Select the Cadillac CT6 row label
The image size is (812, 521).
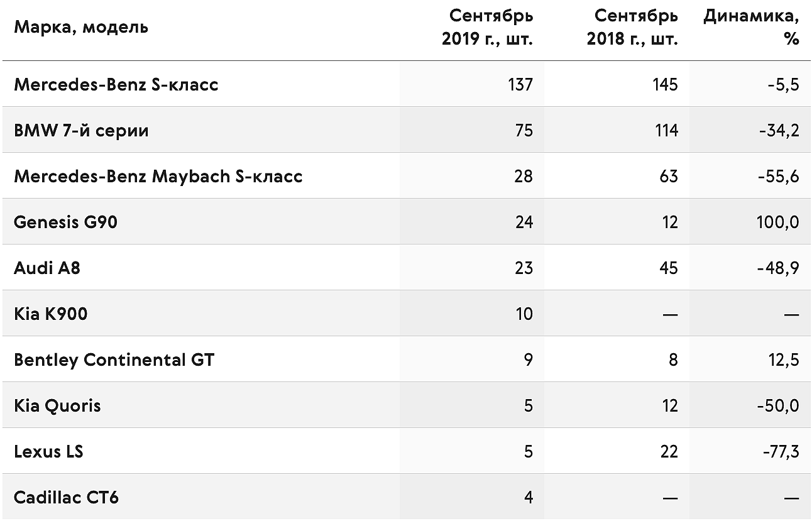(x=66, y=497)
